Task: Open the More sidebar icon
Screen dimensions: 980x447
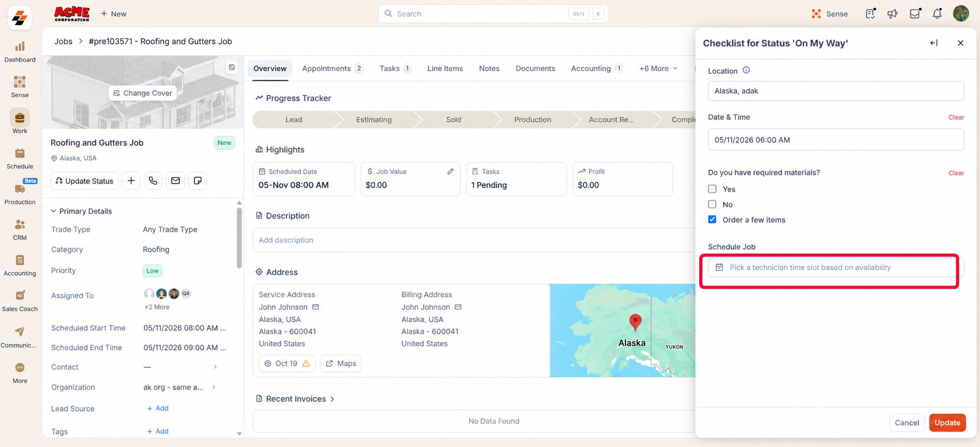Action: [20, 373]
